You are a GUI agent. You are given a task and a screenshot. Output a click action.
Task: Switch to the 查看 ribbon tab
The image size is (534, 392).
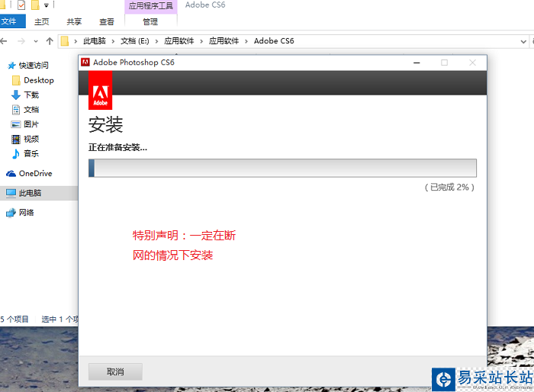[x=107, y=22]
